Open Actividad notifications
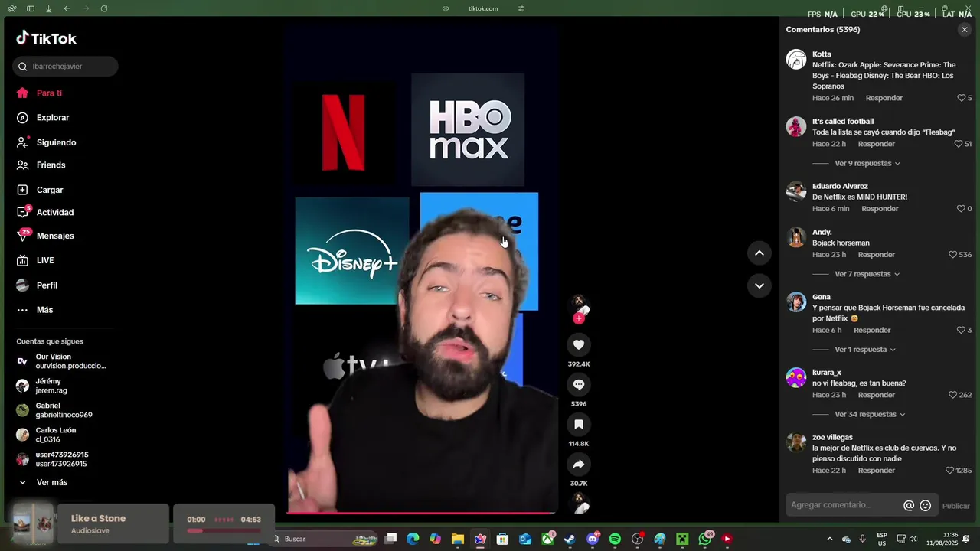This screenshot has width=980, height=551. [54, 213]
